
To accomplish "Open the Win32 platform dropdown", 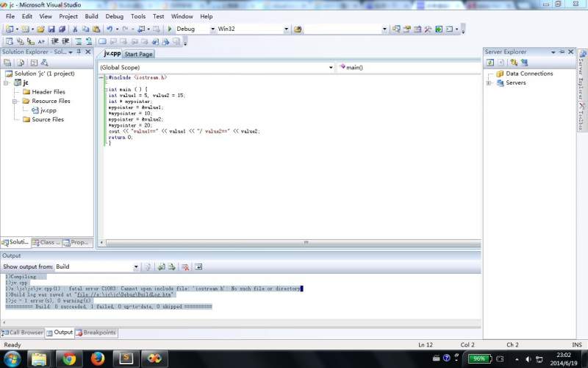I will [286, 29].
